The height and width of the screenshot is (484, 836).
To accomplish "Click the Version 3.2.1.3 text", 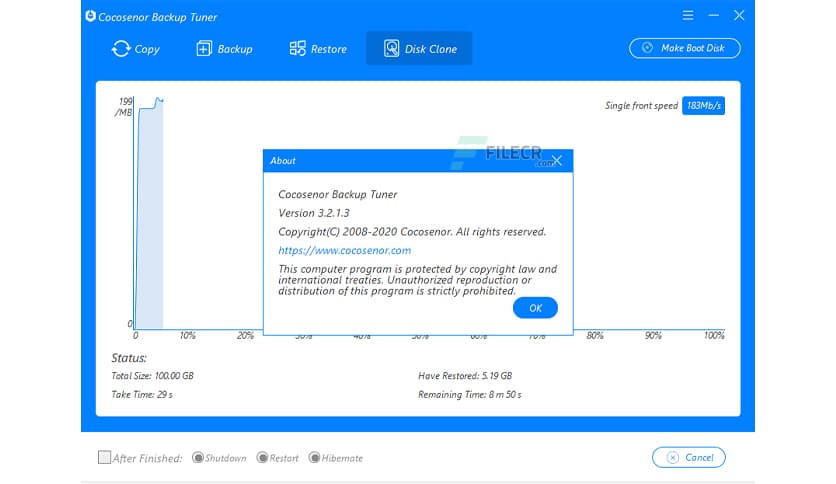I will 314,213.
